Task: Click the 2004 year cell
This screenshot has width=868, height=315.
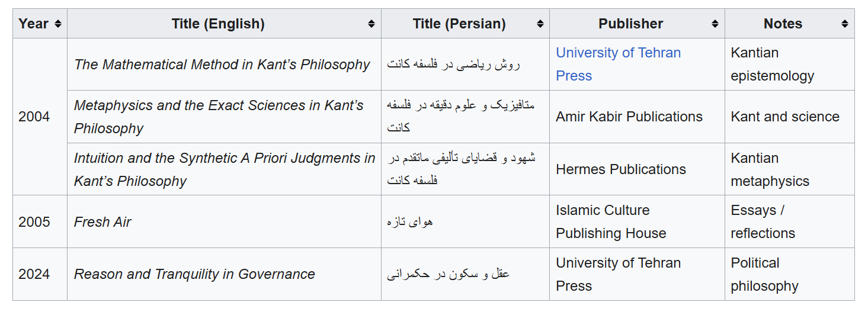Action: (x=34, y=117)
